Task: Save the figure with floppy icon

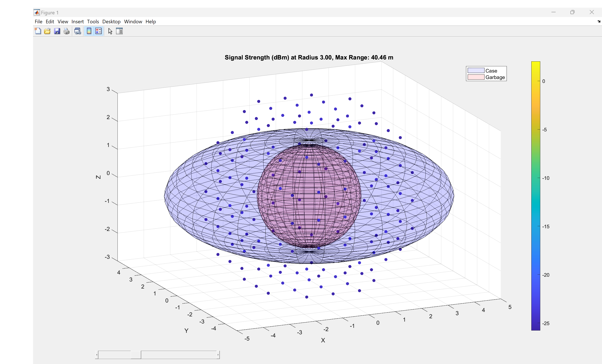Action: coord(57,31)
